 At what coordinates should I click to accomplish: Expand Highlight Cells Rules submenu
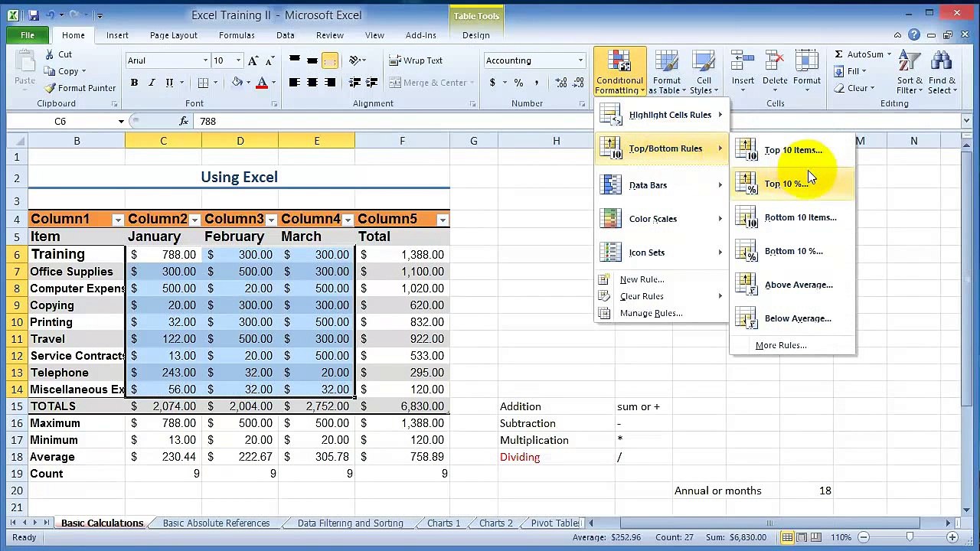point(661,115)
